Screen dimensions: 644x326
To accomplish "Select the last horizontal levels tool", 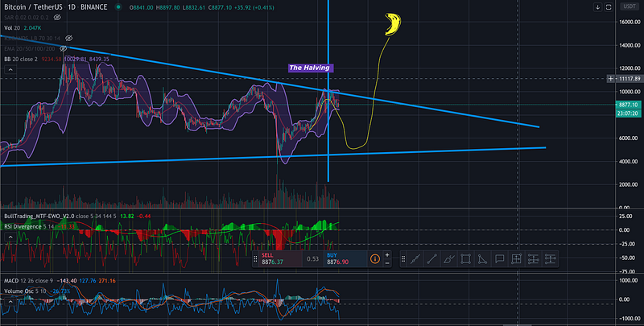I will [x=550, y=259].
